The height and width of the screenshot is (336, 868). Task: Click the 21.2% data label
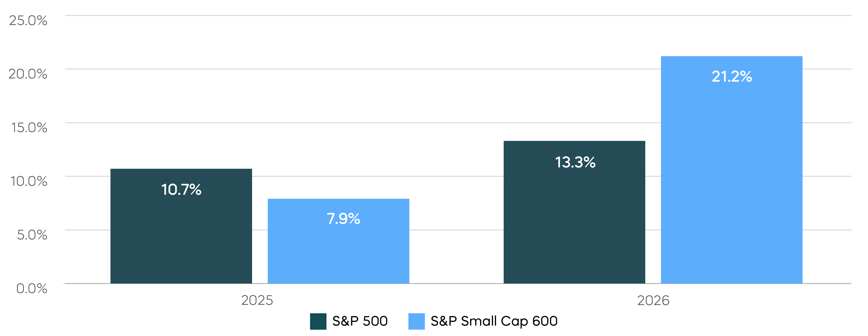tap(731, 76)
